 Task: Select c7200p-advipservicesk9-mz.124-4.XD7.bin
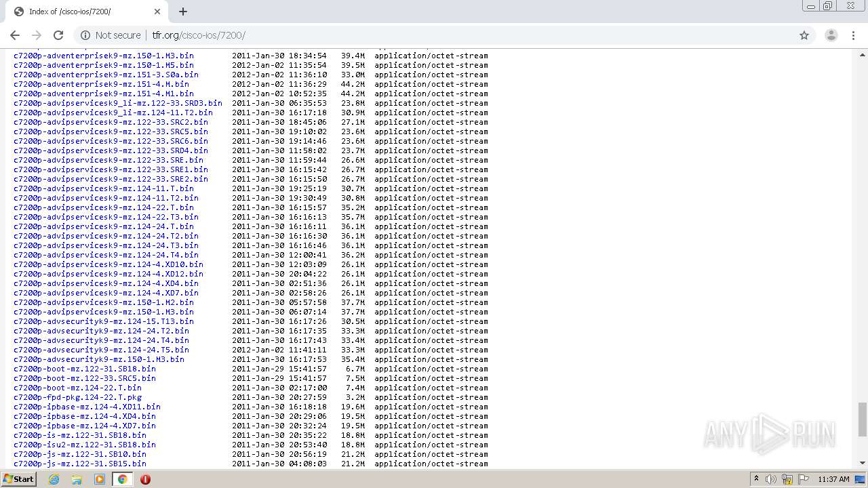pos(106,293)
